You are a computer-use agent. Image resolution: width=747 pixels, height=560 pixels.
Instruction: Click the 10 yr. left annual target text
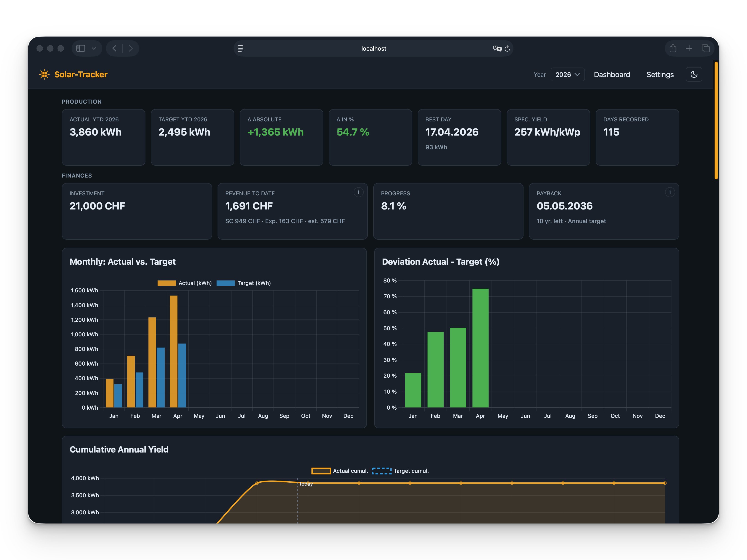coord(571,221)
